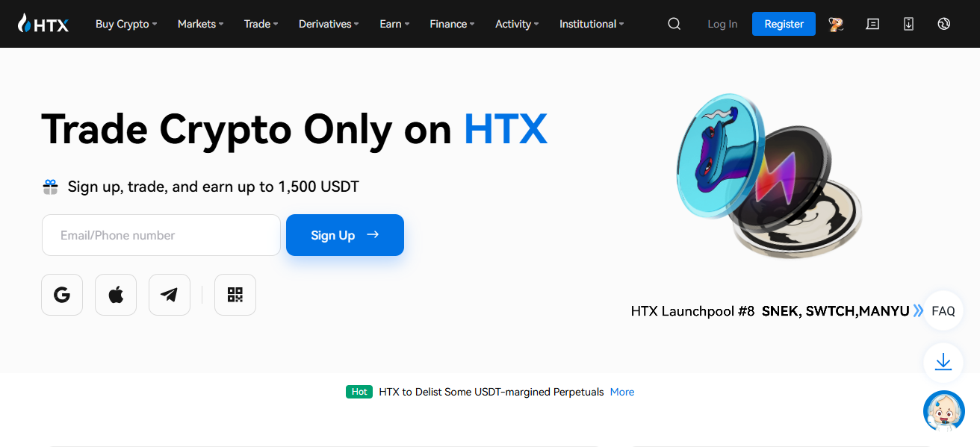Open the messages chat icon in header
Image resolution: width=980 pixels, height=447 pixels.
point(872,24)
